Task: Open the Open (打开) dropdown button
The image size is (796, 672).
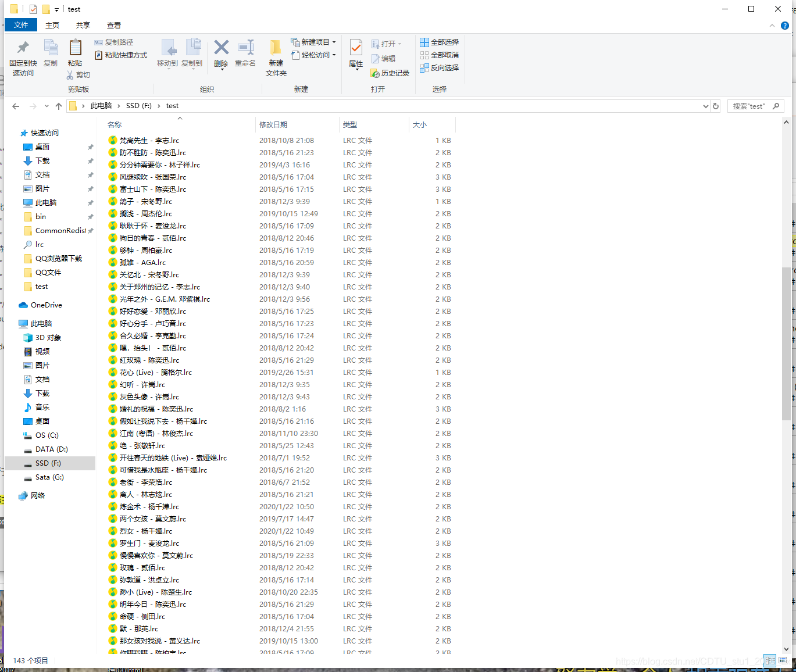Action: (x=387, y=44)
